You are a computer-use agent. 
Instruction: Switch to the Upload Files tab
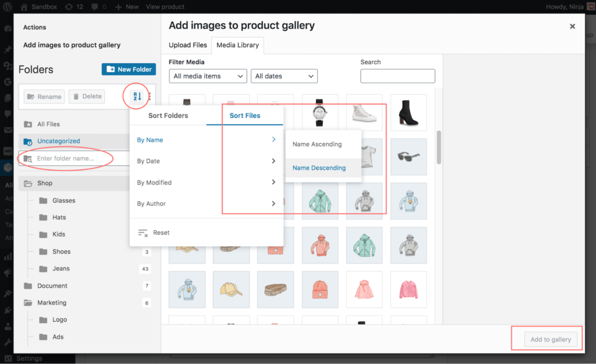pos(188,45)
